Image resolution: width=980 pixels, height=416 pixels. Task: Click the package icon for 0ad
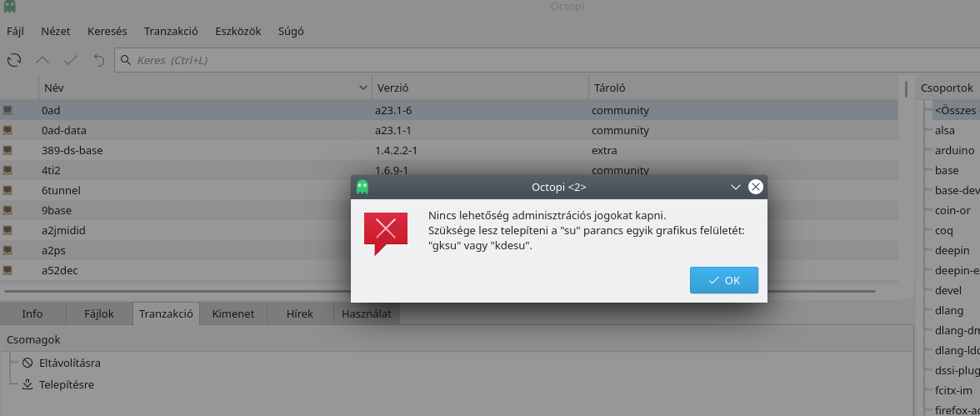pyautogui.click(x=7, y=110)
